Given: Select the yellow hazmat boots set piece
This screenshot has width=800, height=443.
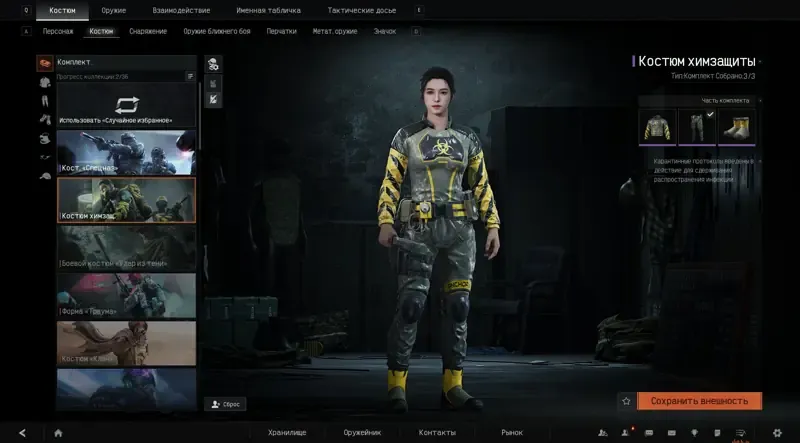Looking at the screenshot, I should pyautogui.click(x=737, y=127).
